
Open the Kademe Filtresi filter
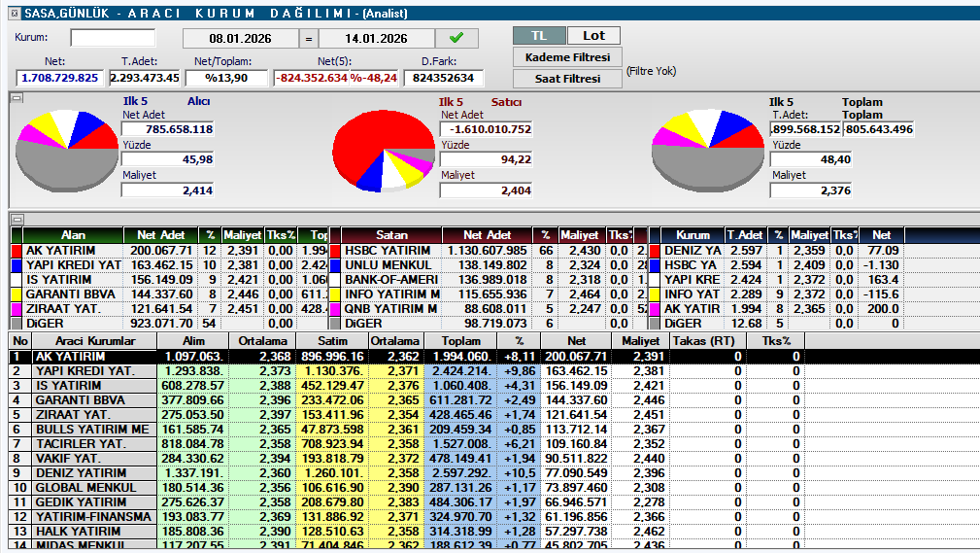pyautogui.click(x=567, y=57)
